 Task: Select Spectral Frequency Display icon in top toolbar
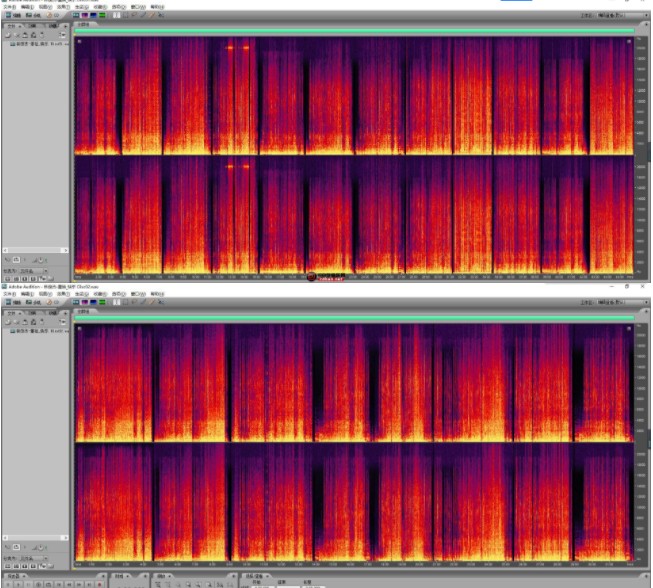pyautogui.click(x=85, y=16)
